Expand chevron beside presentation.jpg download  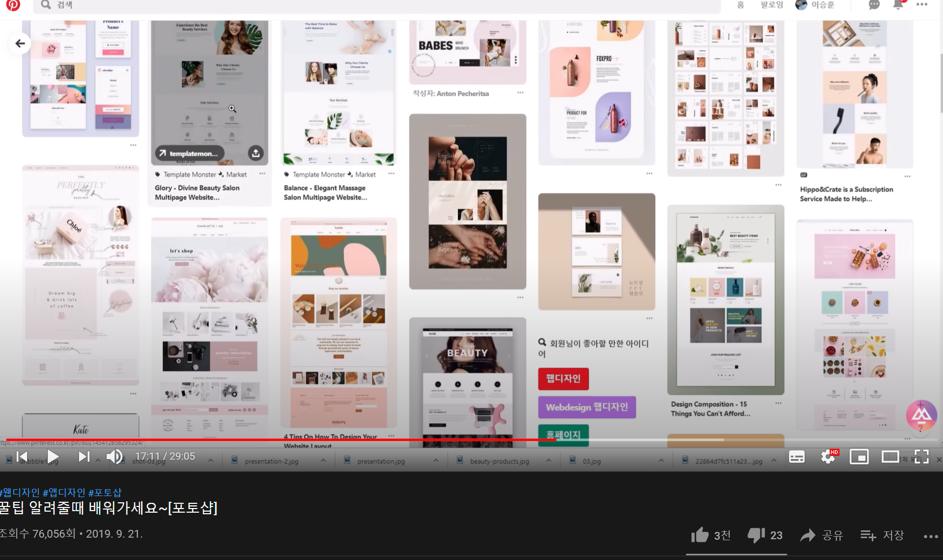pyautogui.click(x=436, y=461)
